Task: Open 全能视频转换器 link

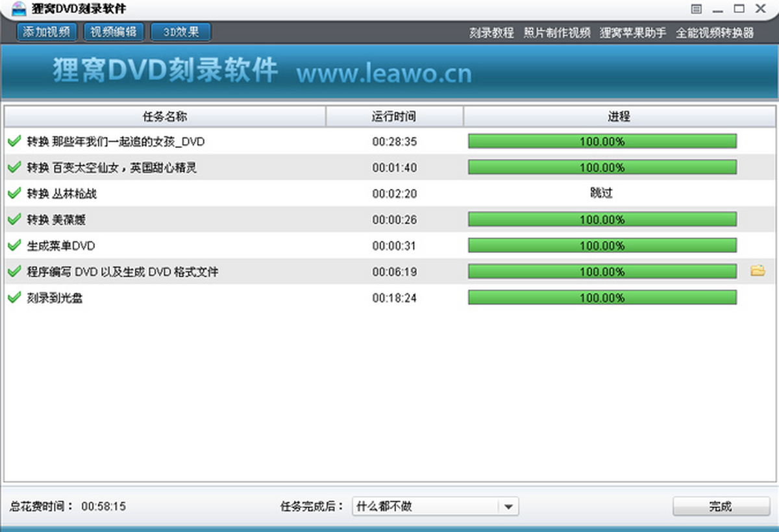Action: [x=715, y=33]
